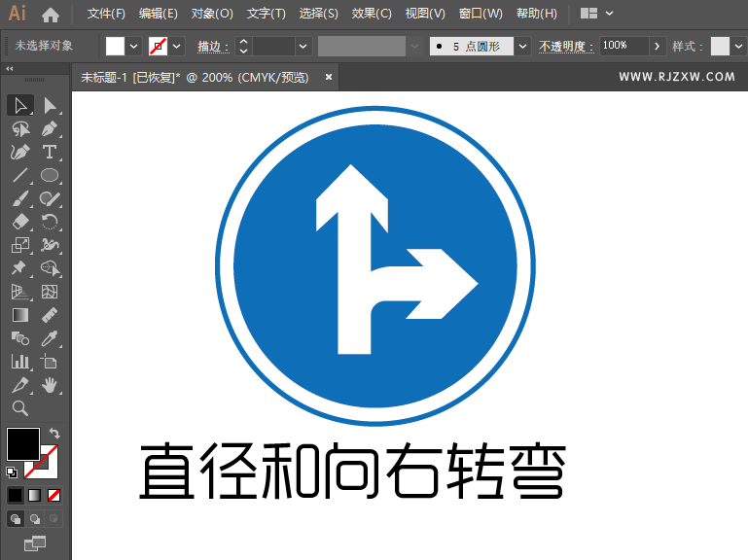Open the 文字(T) menu

pyautogui.click(x=266, y=14)
